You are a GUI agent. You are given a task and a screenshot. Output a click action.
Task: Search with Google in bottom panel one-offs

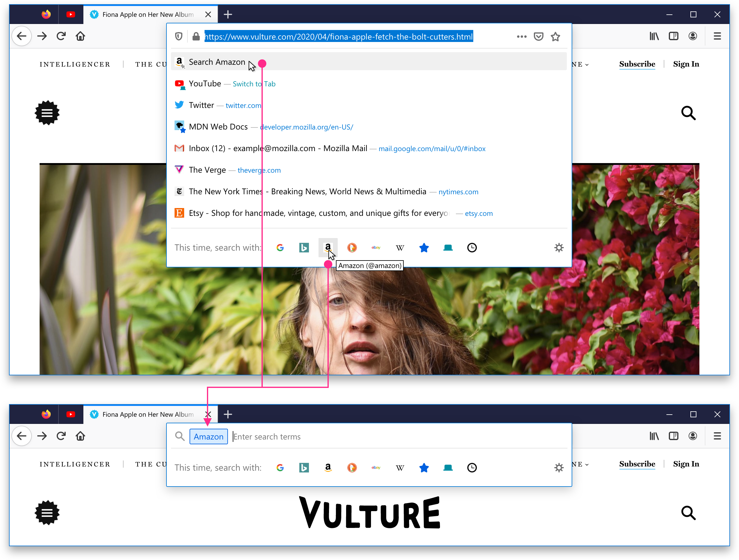(x=280, y=468)
